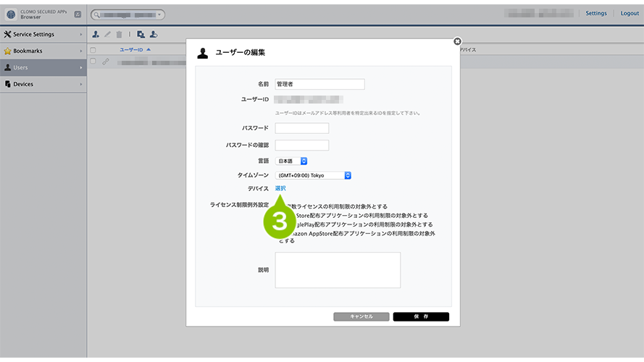Click the CLOMO globe logo icon

[11, 14]
